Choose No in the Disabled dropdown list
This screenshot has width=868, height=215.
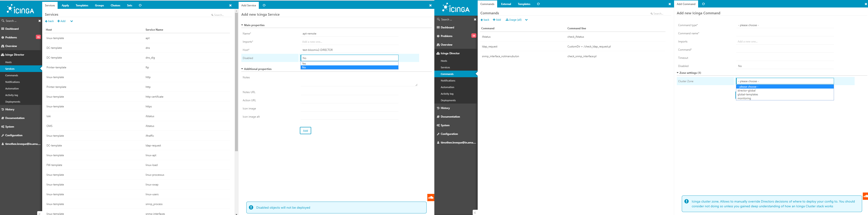[350, 67]
